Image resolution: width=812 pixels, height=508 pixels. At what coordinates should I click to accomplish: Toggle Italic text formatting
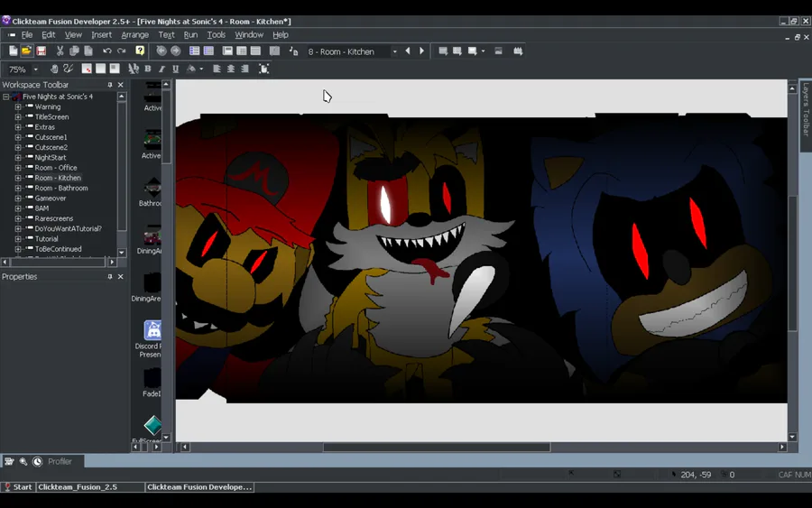click(161, 69)
